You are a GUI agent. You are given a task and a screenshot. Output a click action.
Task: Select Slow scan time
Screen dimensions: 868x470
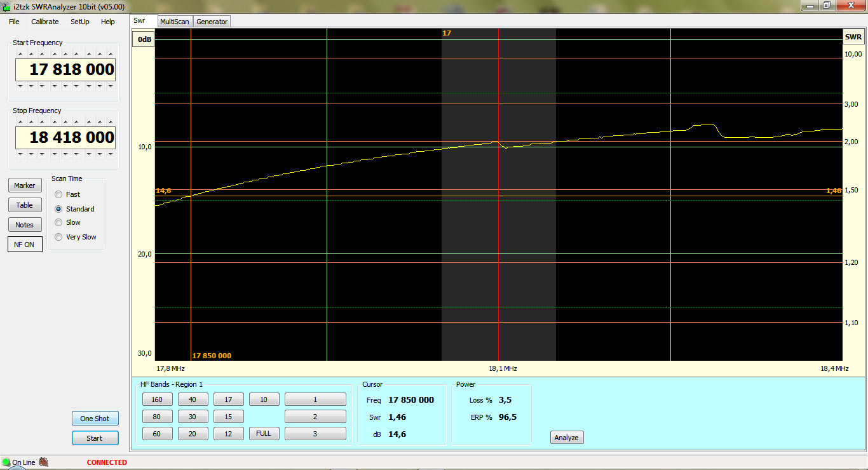[67, 222]
